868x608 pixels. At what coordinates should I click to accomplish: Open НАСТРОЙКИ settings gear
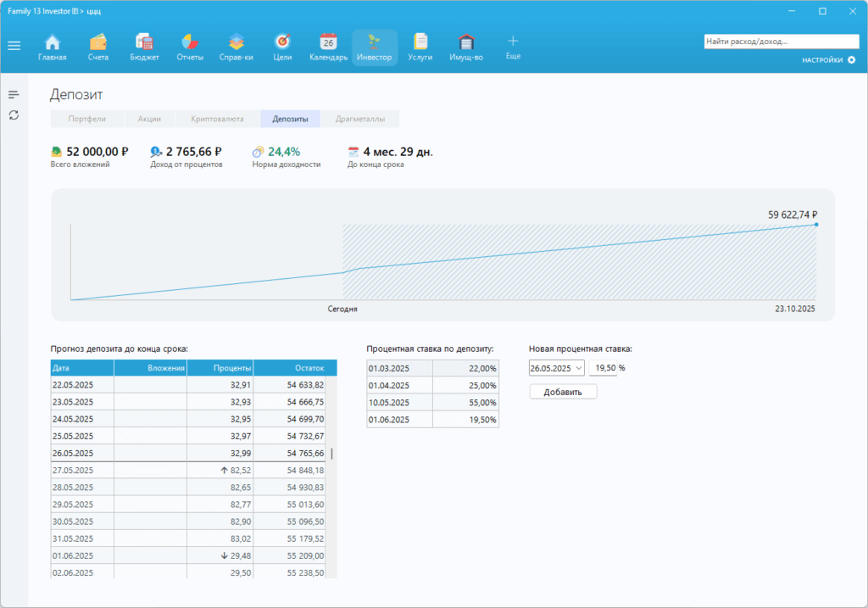point(851,60)
